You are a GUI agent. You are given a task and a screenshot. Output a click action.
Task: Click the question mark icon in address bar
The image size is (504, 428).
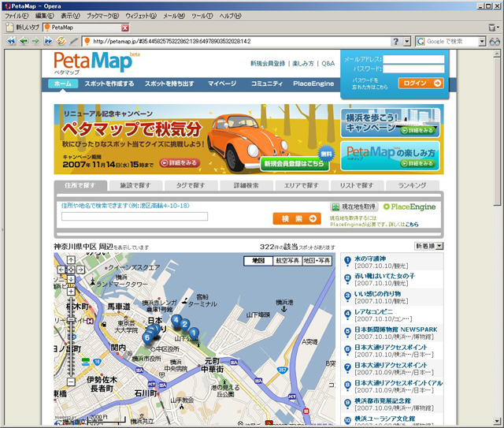396,41
